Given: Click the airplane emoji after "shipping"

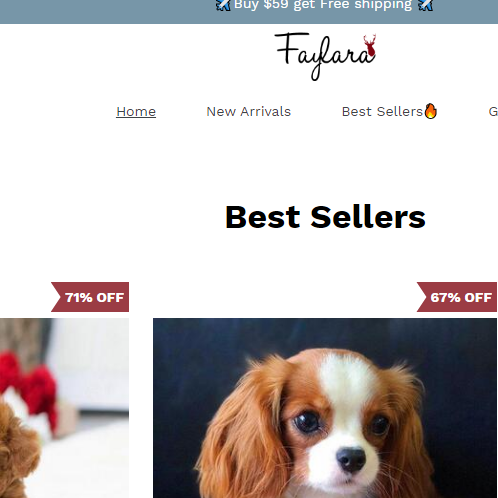Looking at the screenshot, I should (x=425, y=5).
